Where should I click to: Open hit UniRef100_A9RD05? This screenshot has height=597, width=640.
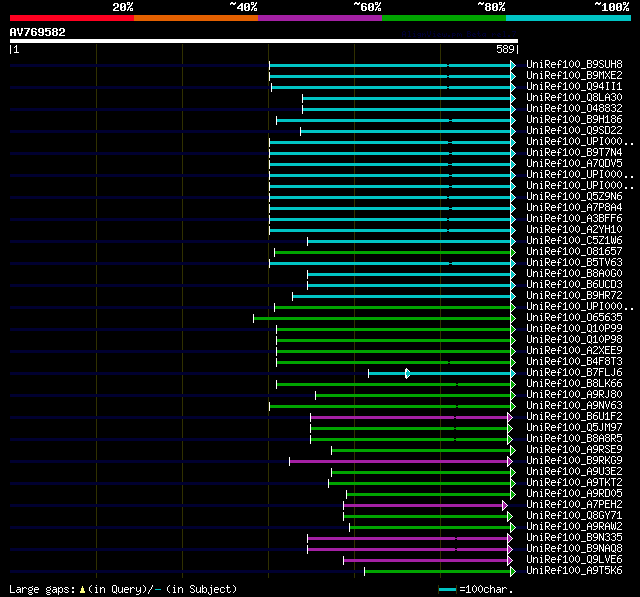[x=574, y=494]
